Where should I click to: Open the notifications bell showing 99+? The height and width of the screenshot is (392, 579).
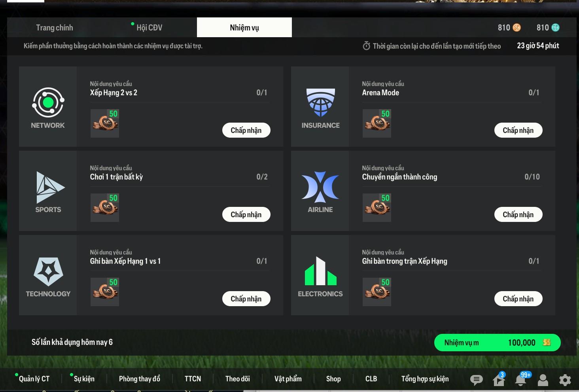[521, 379]
